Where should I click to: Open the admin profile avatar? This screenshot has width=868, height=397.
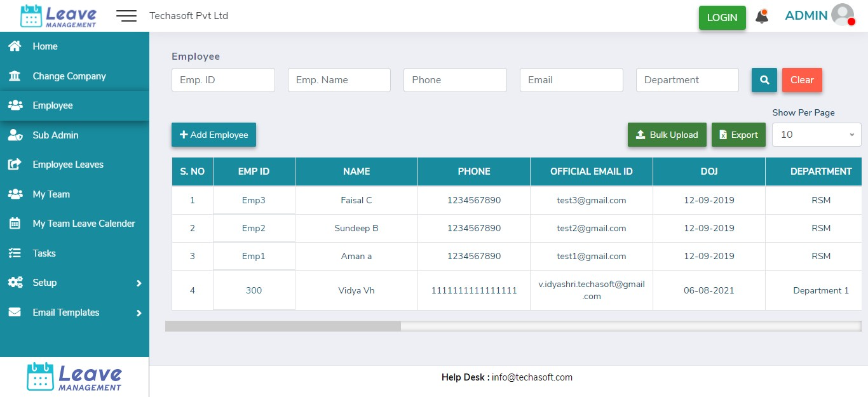tap(843, 15)
